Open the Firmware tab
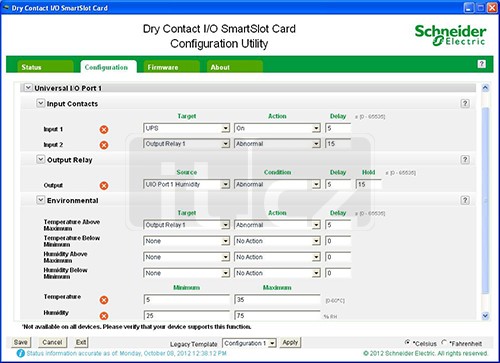The width and height of the screenshot is (500, 363). tap(171, 67)
